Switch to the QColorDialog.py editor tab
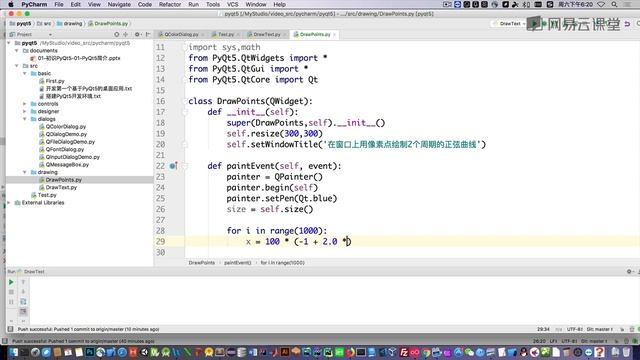Viewport: 640px width, 360px height. [181, 34]
